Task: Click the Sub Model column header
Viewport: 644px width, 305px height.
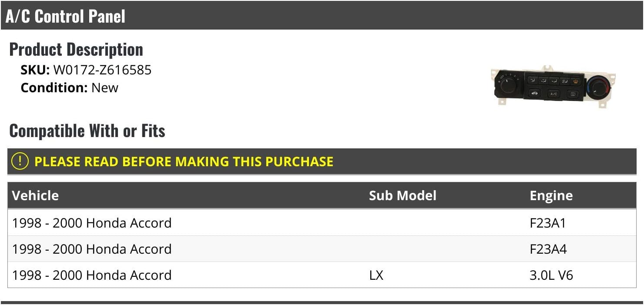Action: click(402, 195)
